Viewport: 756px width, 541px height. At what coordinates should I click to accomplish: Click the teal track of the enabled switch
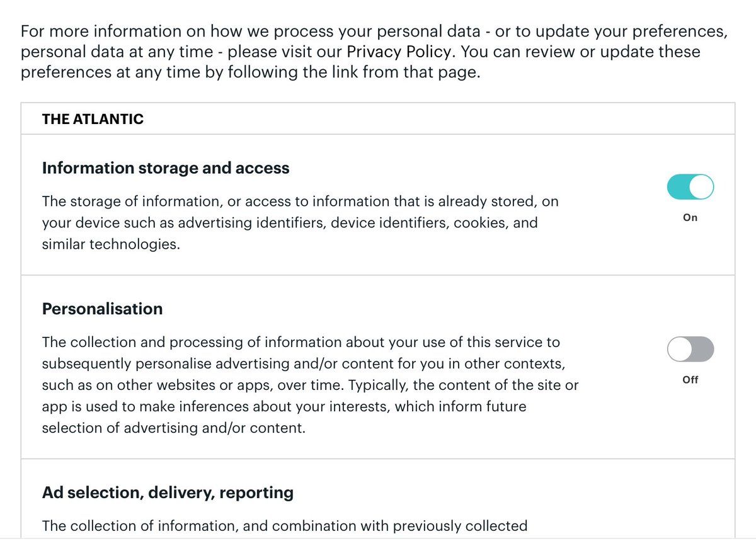pyautogui.click(x=679, y=187)
